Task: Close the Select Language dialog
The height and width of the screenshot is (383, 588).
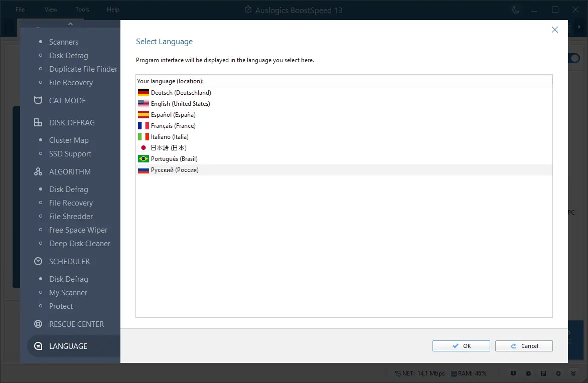Action: coord(554,30)
